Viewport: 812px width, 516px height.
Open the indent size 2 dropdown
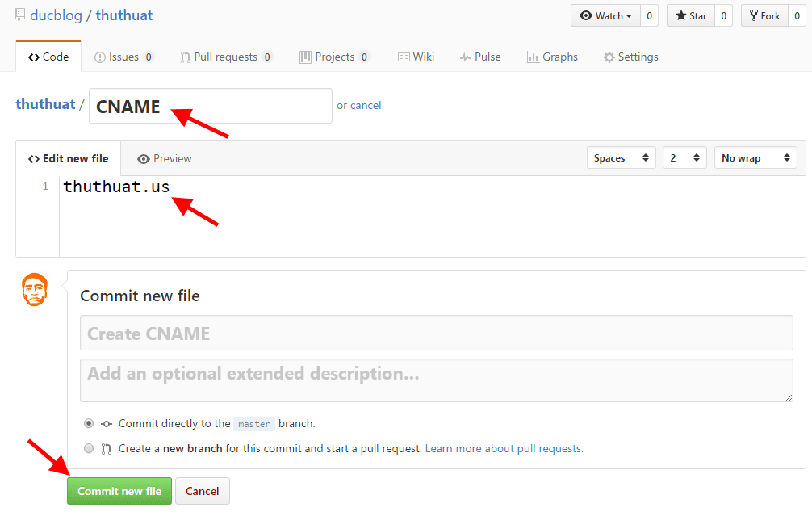[684, 158]
